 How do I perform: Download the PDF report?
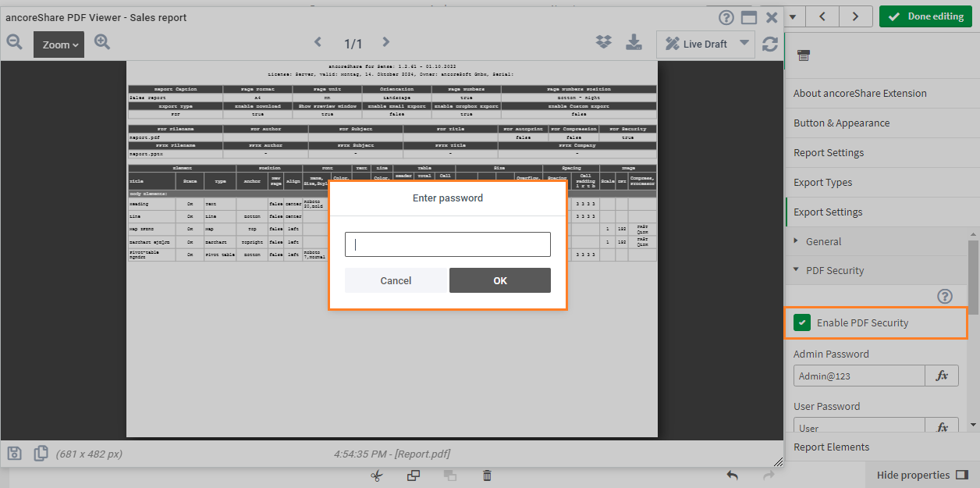click(634, 43)
